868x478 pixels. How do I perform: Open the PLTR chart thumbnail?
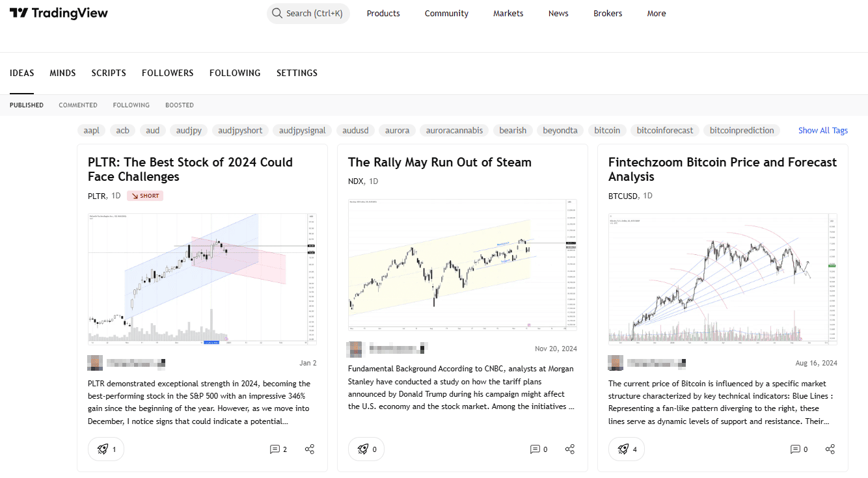[x=202, y=278]
